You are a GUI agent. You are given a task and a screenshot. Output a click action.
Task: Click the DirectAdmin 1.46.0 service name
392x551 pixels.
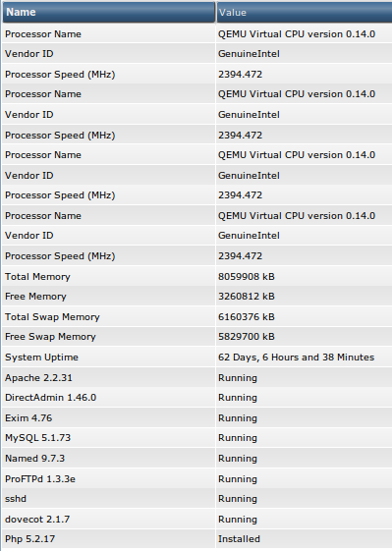(51, 398)
